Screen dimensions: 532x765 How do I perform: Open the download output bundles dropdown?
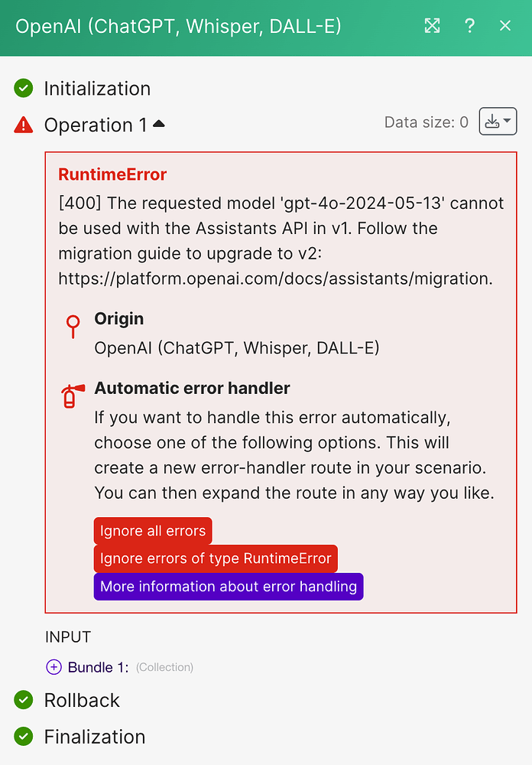pyautogui.click(x=498, y=121)
